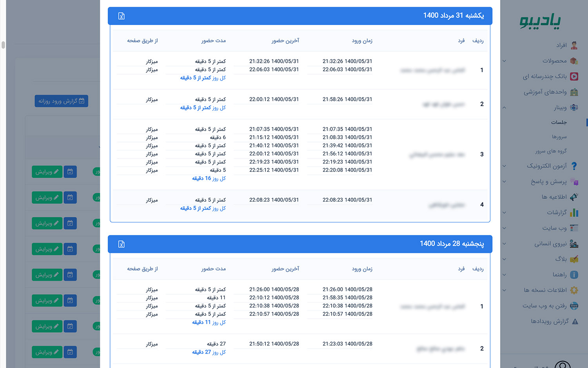Click the راهنما info icon
Screen dimensions: 588x368
(574, 275)
